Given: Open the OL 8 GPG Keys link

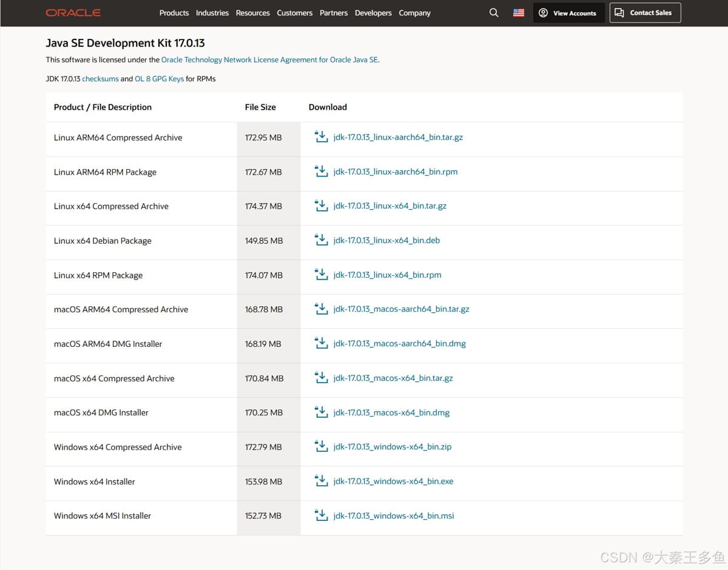Looking at the screenshot, I should coord(159,79).
